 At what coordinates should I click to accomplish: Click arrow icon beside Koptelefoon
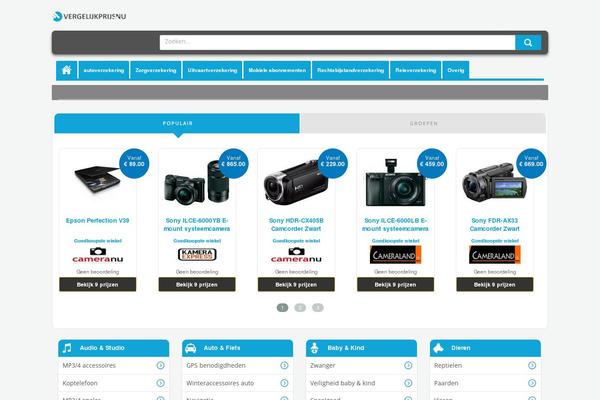pos(160,383)
